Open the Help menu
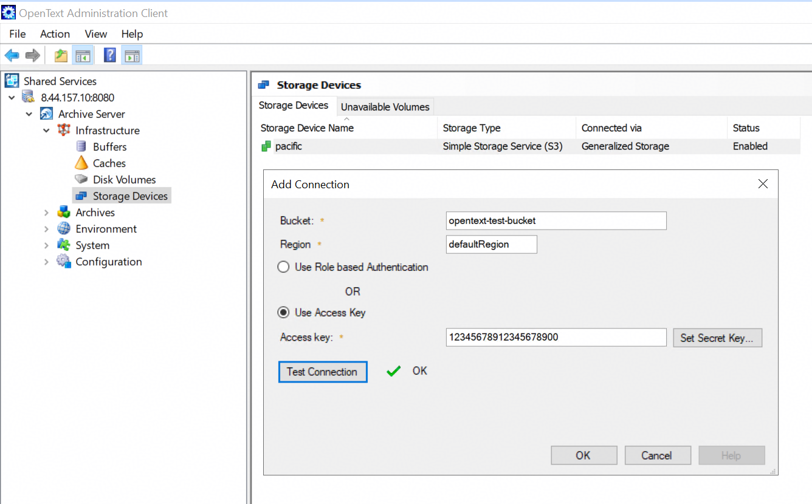The height and width of the screenshot is (504, 812). [132, 34]
